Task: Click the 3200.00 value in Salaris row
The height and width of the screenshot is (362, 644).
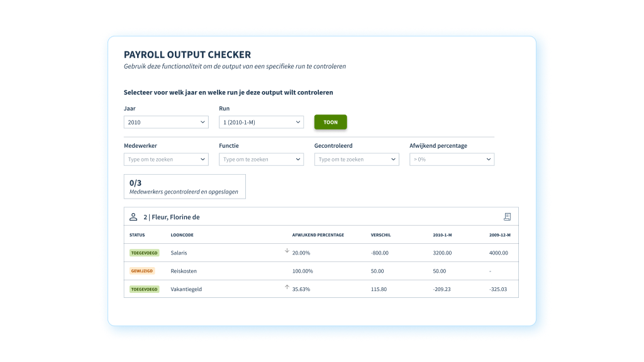Action: tap(442, 253)
